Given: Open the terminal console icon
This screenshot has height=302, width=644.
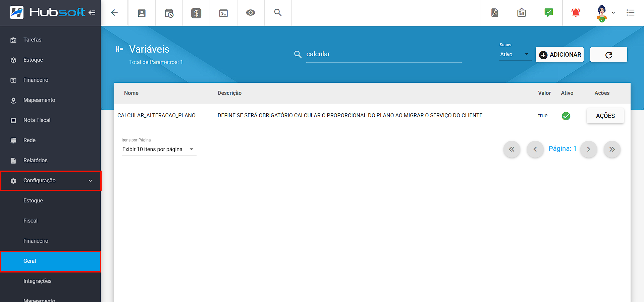Looking at the screenshot, I should 223,13.
